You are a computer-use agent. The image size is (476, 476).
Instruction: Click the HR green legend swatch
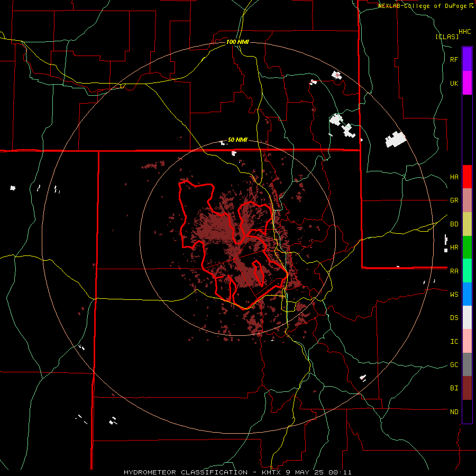point(467,248)
